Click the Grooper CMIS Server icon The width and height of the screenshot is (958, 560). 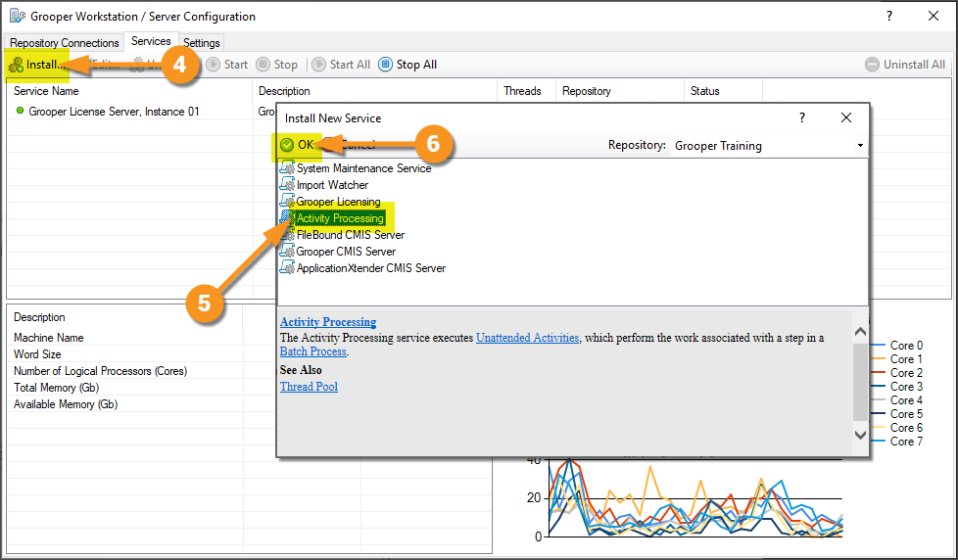coord(287,251)
